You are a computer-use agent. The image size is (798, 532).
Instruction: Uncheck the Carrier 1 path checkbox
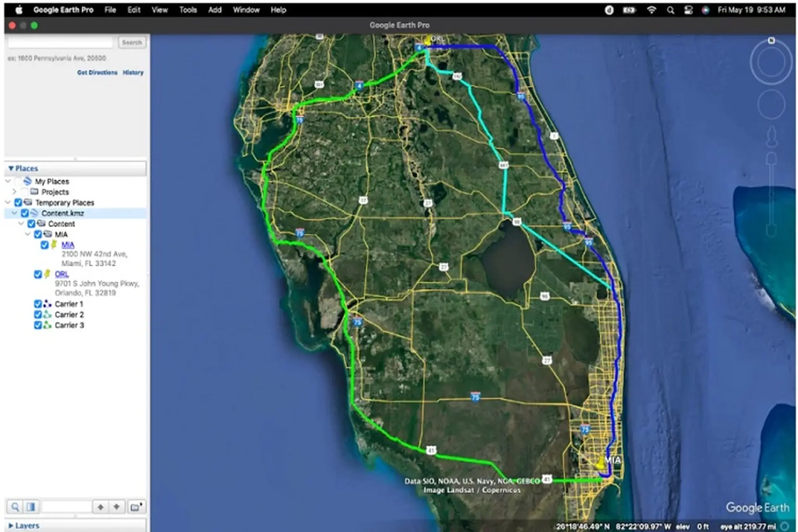(x=38, y=304)
